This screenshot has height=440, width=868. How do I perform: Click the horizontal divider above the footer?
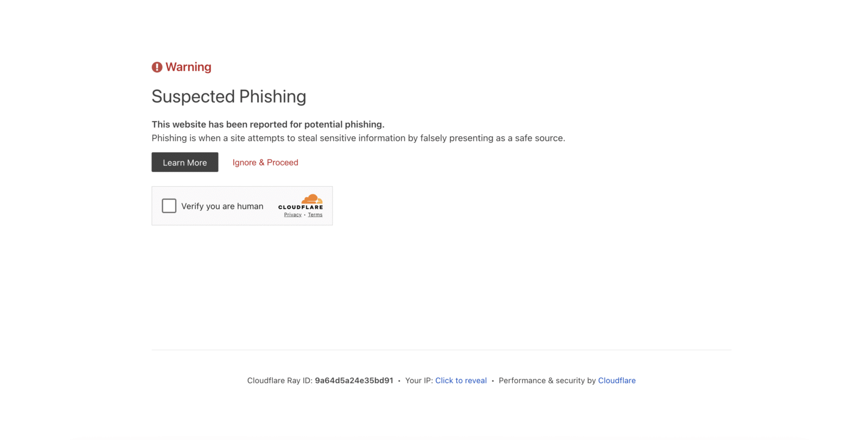point(441,350)
